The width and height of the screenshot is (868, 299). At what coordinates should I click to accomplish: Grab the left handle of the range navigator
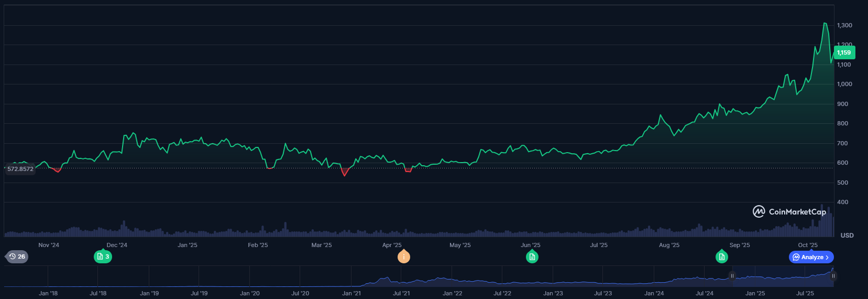[x=732, y=276]
